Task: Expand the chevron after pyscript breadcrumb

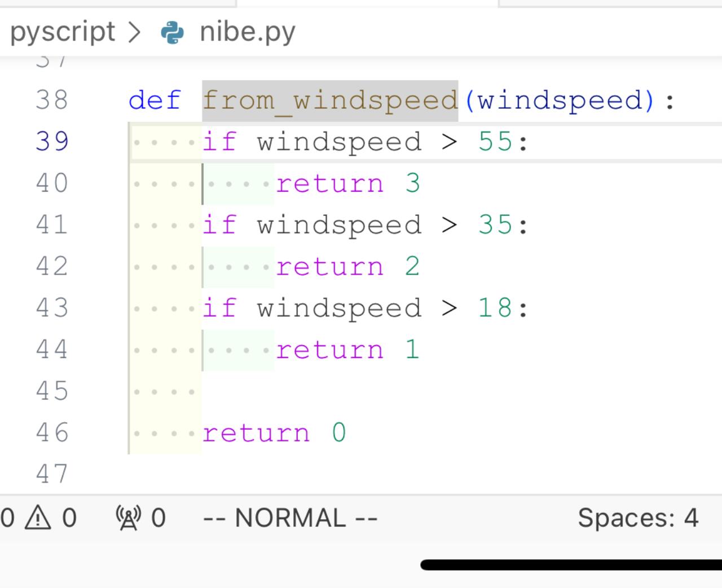Action: [134, 32]
